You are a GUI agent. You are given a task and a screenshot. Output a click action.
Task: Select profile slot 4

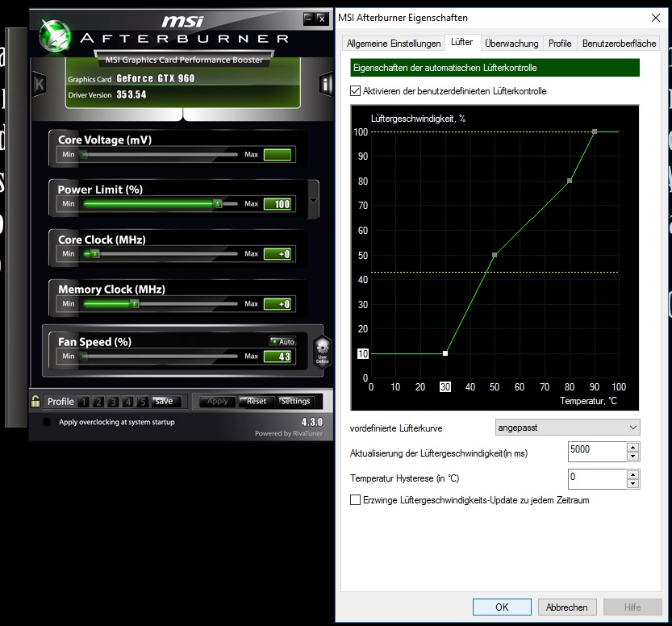[x=127, y=402]
